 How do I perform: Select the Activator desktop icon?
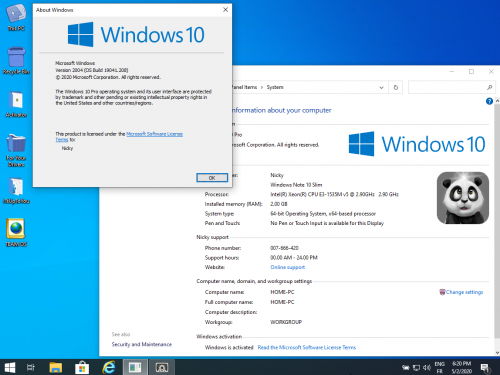point(16,104)
